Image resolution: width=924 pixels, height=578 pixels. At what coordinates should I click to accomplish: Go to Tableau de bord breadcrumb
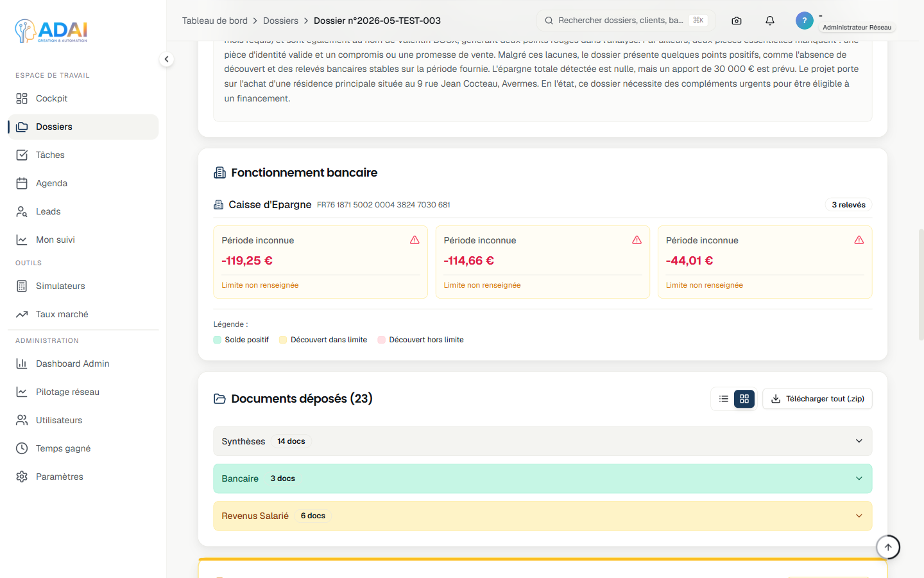click(x=215, y=21)
